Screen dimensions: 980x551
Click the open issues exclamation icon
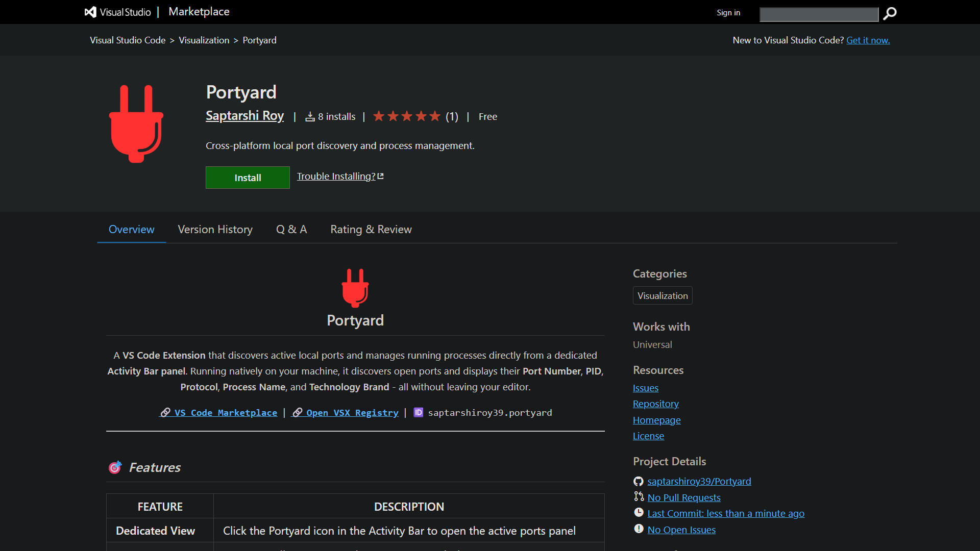[639, 529]
